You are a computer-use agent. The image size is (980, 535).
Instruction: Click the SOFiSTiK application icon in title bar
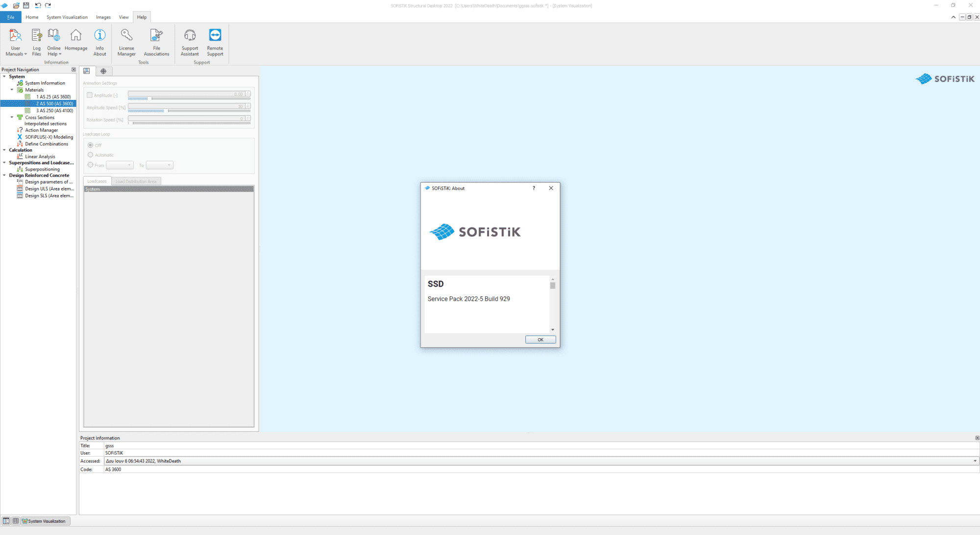click(x=4, y=5)
